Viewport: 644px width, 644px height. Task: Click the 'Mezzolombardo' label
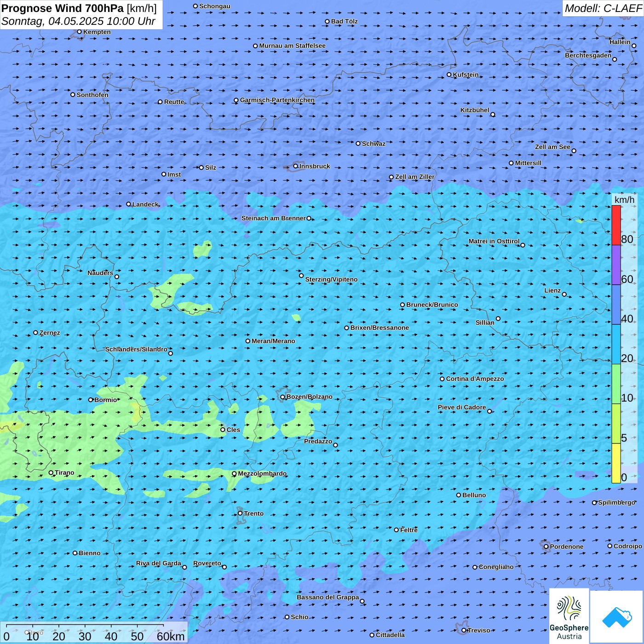[262, 473]
